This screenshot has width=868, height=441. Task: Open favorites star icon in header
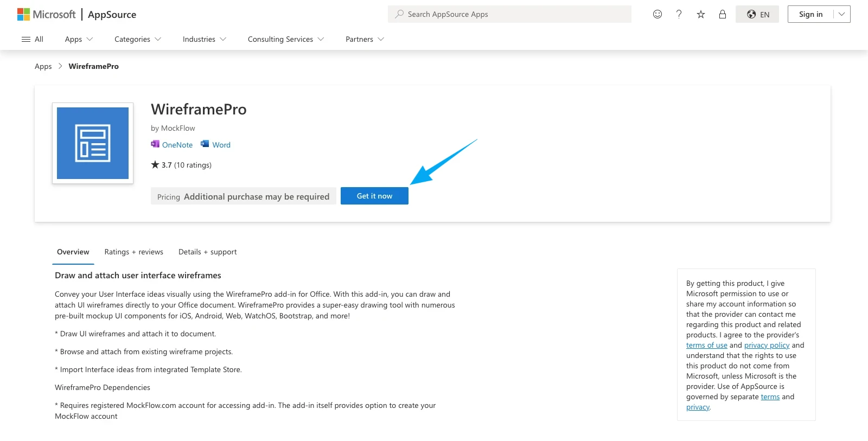[701, 14]
